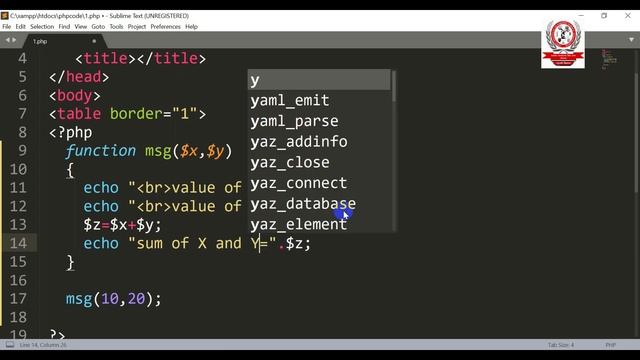Screen dimensions: 640x360
Task: Click line number 9 in gutter
Action: click(22, 151)
